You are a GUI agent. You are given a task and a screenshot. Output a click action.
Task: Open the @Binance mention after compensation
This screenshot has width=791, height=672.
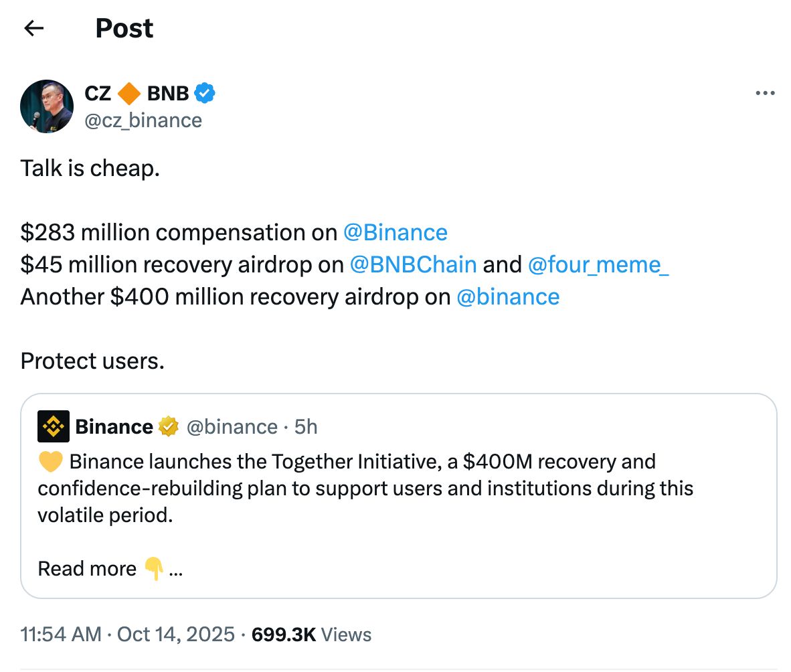tap(395, 232)
